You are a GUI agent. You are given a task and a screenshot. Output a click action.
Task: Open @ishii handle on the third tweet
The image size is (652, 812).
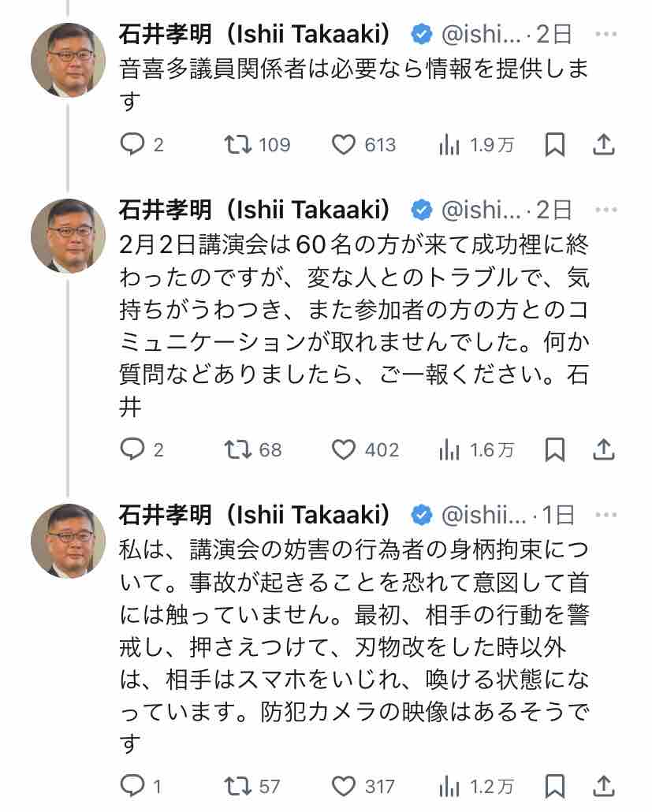(484, 515)
